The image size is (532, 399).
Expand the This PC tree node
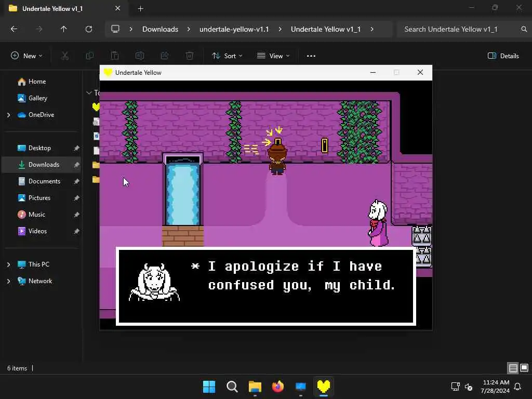(8, 264)
